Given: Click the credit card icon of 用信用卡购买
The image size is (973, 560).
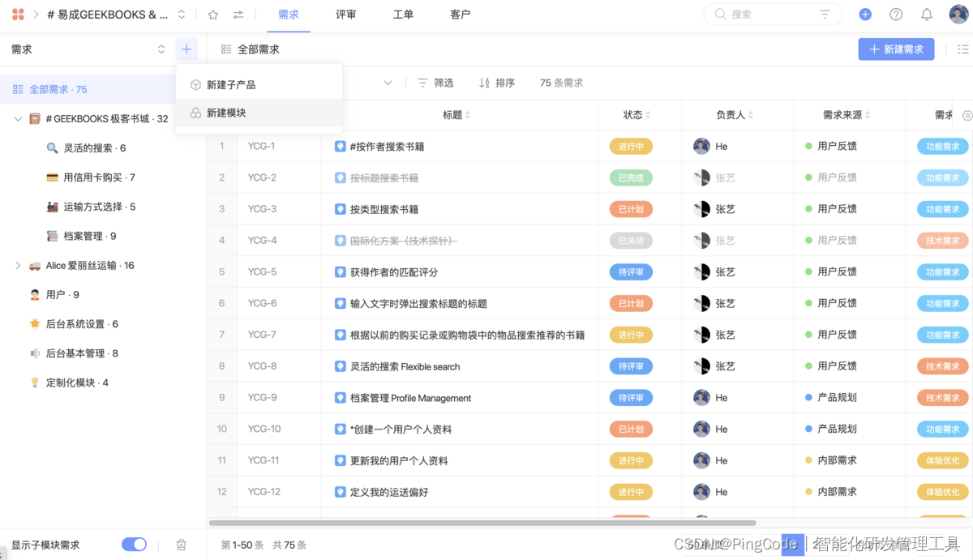Looking at the screenshot, I should 53,177.
